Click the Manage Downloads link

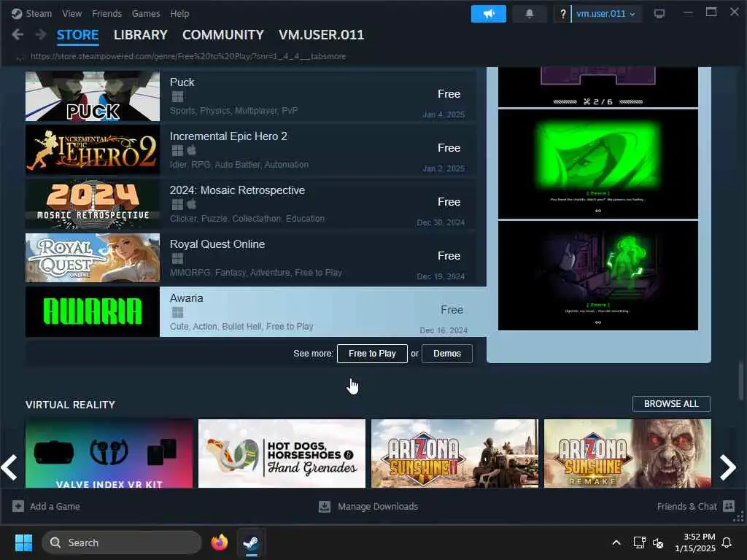click(378, 506)
